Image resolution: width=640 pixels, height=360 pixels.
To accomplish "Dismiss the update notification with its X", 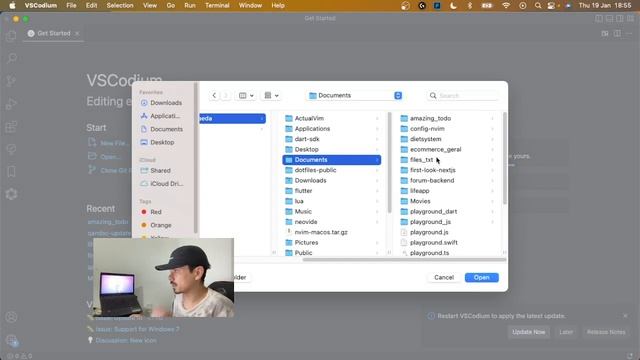I will pyautogui.click(x=625, y=316).
